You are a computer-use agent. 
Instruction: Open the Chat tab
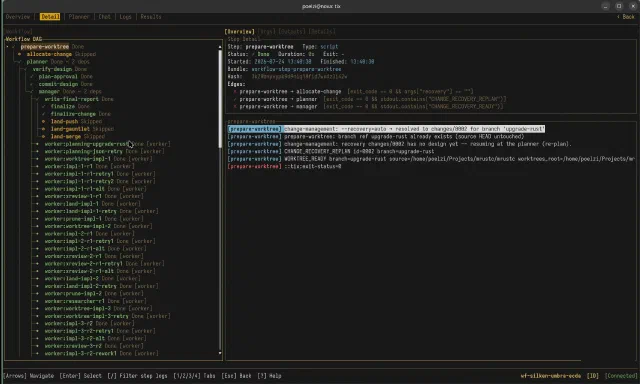pos(104,17)
